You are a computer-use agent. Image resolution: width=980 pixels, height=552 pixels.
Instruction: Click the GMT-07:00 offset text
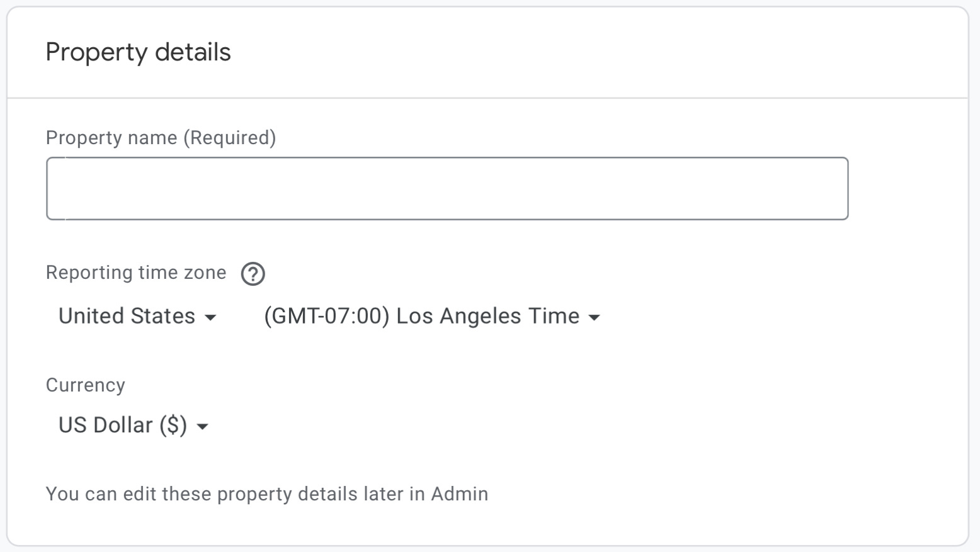click(327, 316)
